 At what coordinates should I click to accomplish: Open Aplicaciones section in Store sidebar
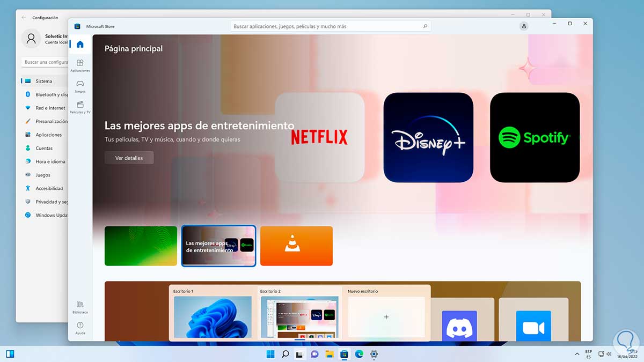pos(80,65)
